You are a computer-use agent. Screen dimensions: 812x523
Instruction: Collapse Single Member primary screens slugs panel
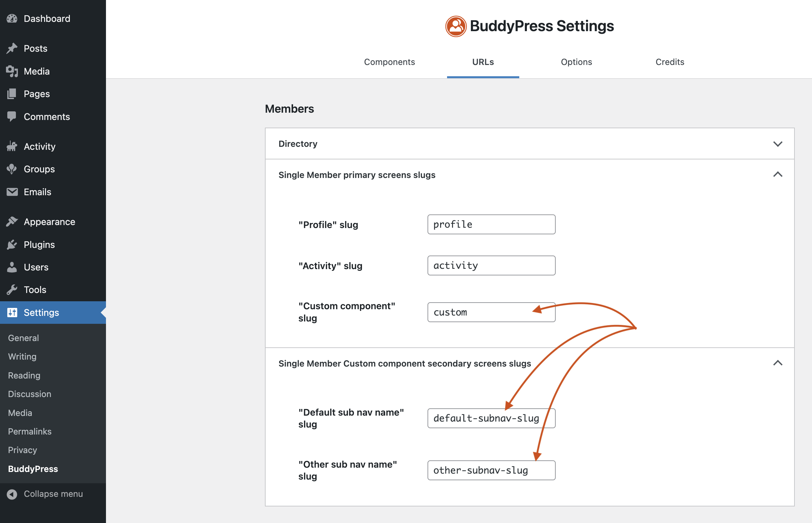pyautogui.click(x=778, y=175)
